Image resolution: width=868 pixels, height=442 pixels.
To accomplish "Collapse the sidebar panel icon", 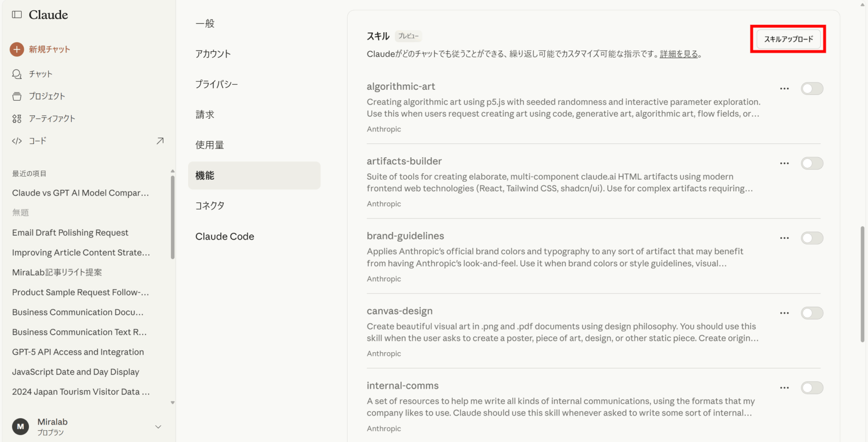I will (x=17, y=15).
